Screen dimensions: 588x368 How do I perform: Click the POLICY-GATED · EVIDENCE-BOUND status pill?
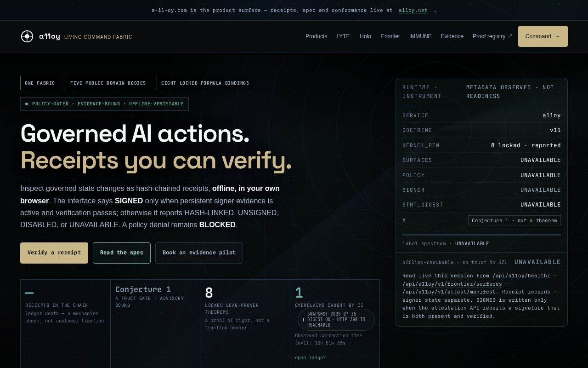(104, 104)
